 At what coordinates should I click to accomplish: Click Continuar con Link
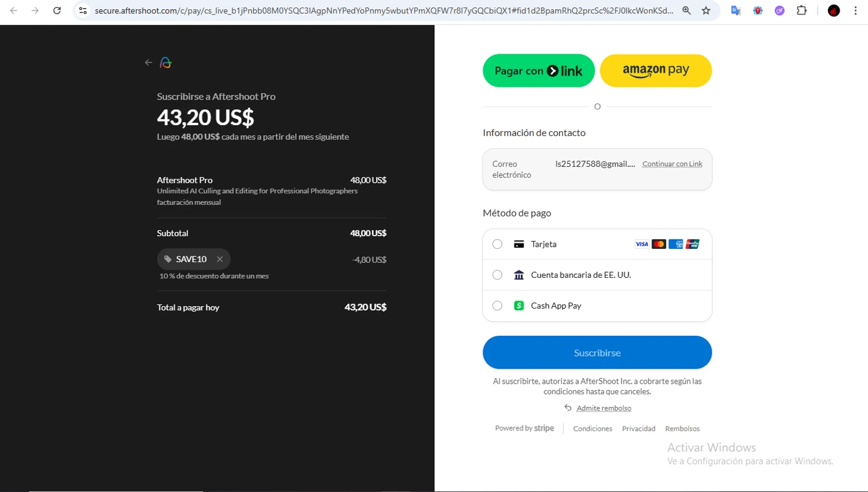(x=672, y=164)
